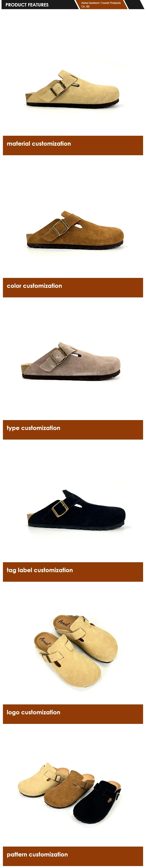Select the tan brown suede clog image

coord(75,230)
